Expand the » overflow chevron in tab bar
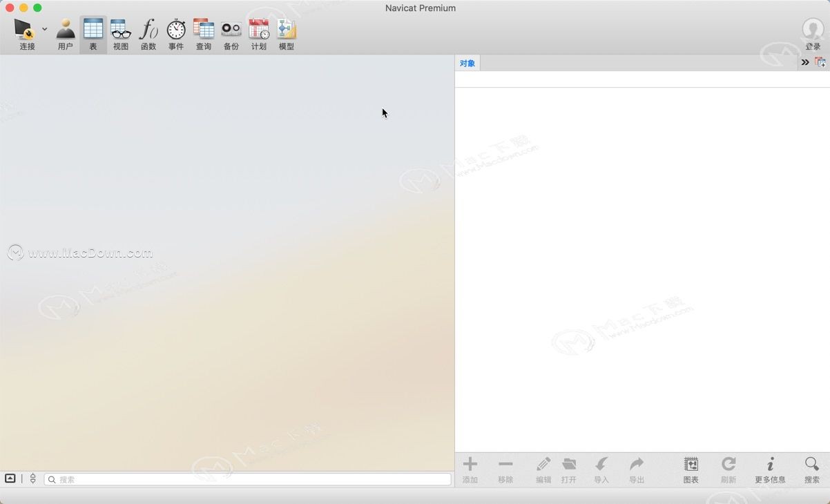 click(x=805, y=62)
